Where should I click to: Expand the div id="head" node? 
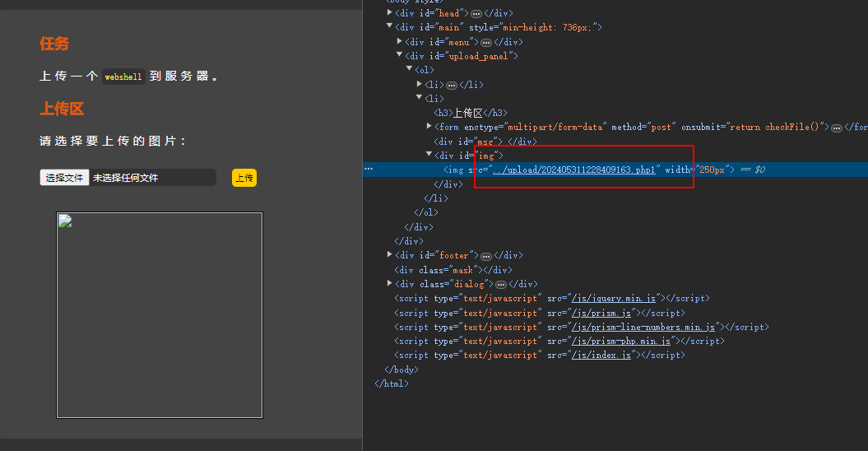pos(390,12)
